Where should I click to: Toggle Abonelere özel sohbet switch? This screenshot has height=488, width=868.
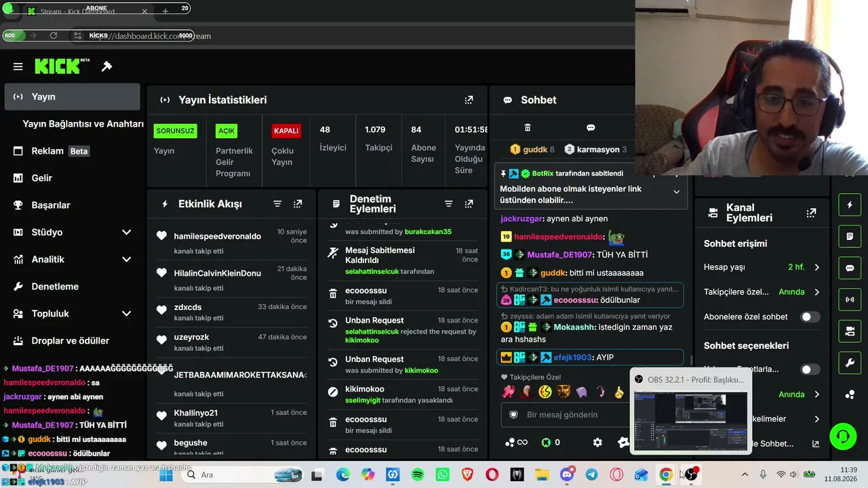point(810,317)
